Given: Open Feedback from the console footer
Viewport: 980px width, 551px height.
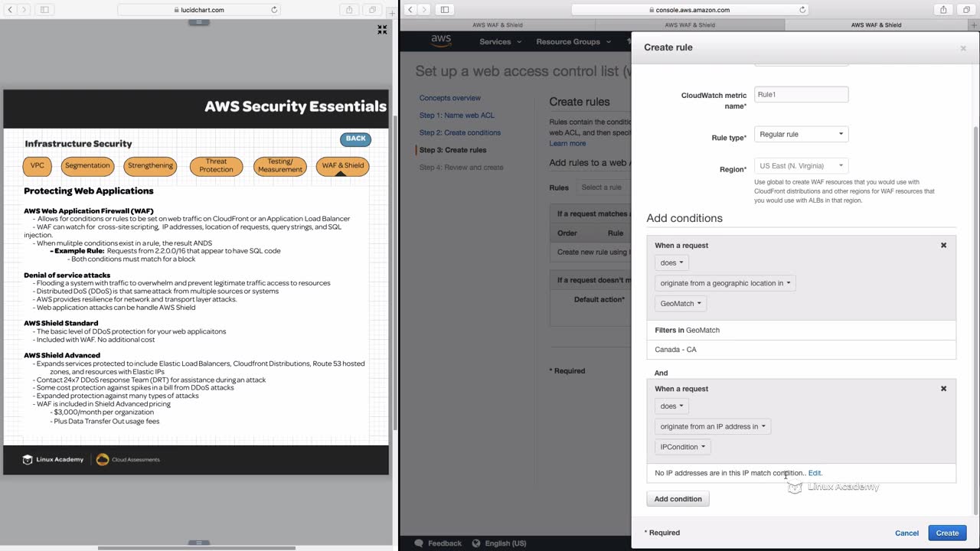Looking at the screenshot, I should coord(438,543).
